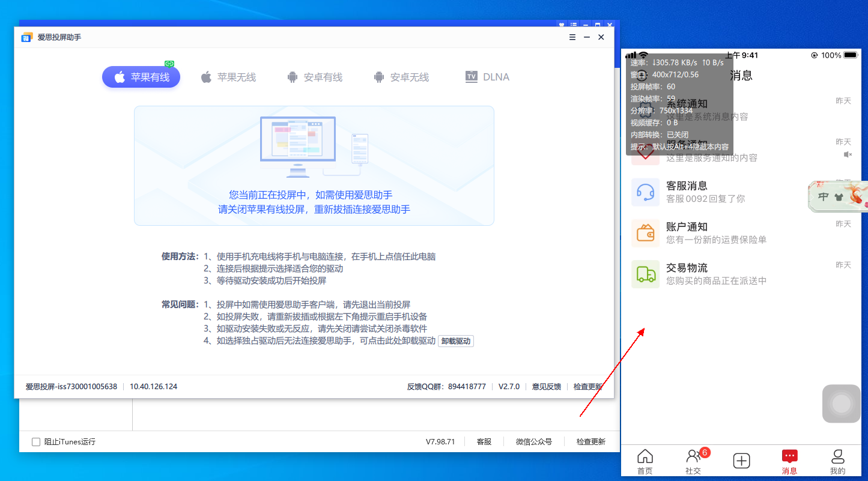The height and width of the screenshot is (481, 868).
Task: Open the 客服消息 headset icon
Action: [x=646, y=192]
